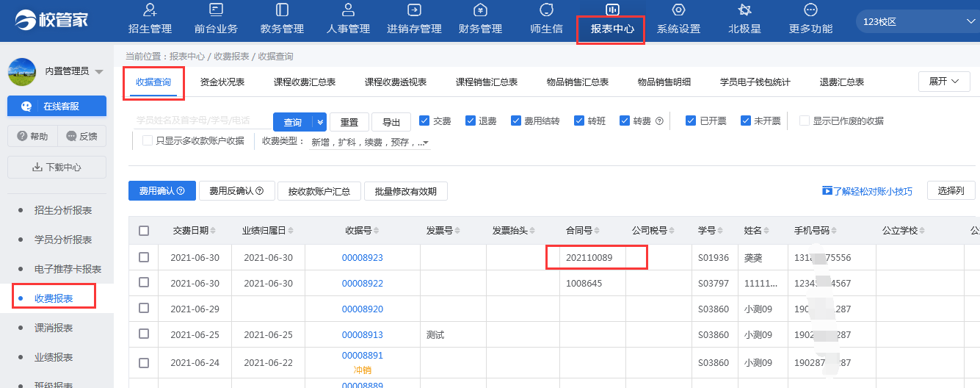980x388 pixels.
Task: Open the 教务管理 module icon
Action: coord(282,10)
